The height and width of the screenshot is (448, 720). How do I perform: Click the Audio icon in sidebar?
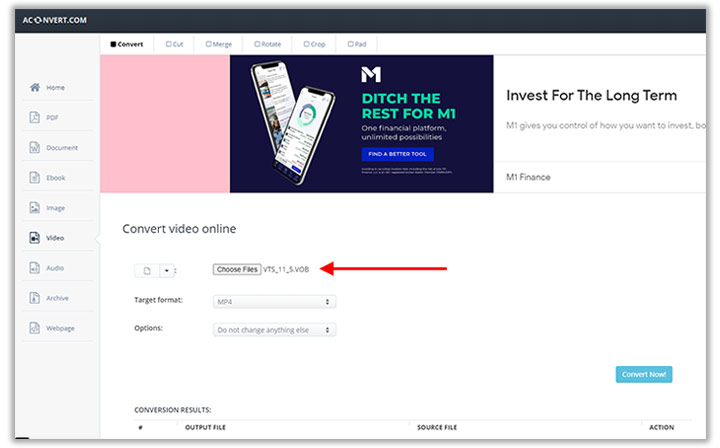35,268
